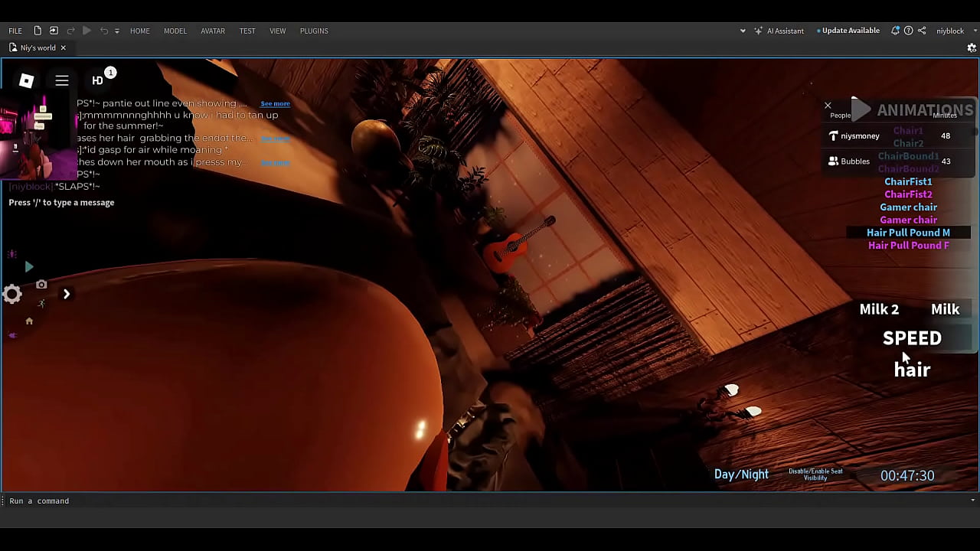The width and height of the screenshot is (980, 551).
Task: Toggle the HD quality button
Action: pyautogui.click(x=98, y=80)
